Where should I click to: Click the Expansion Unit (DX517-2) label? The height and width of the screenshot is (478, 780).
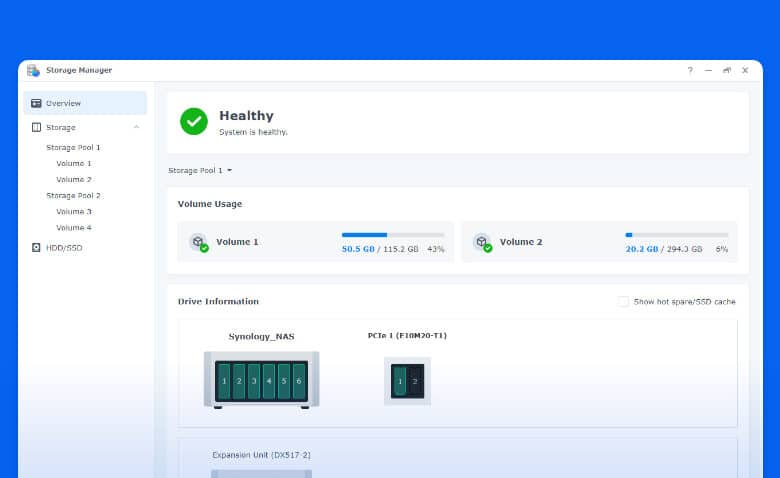click(261, 455)
